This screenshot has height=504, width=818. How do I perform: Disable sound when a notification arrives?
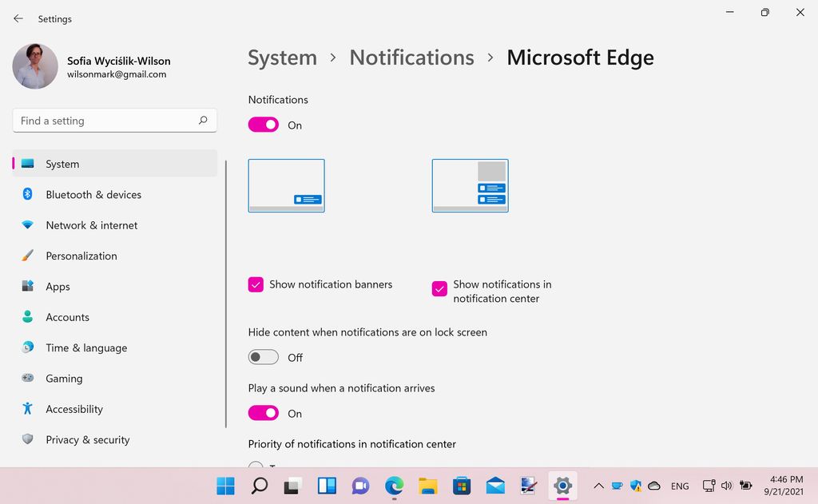(263, 413)
